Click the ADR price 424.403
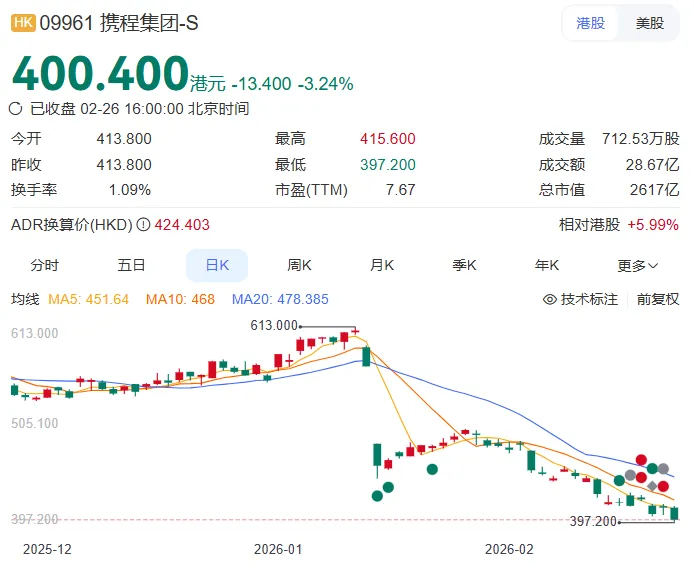Image resolution: width=694 pixels, height=570 pixels. 182,225
